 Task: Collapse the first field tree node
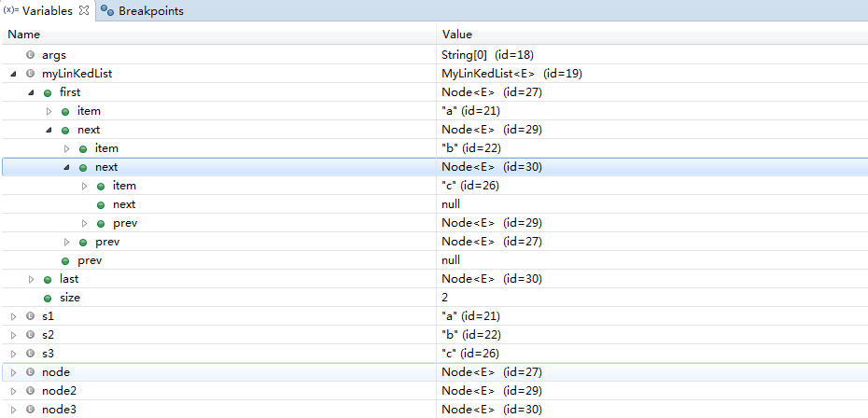click(x=32, y=92)
